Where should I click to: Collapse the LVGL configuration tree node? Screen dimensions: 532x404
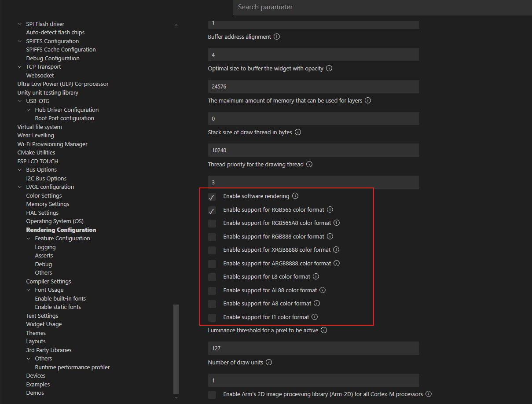pyautogui.click(x=19, y=187)
